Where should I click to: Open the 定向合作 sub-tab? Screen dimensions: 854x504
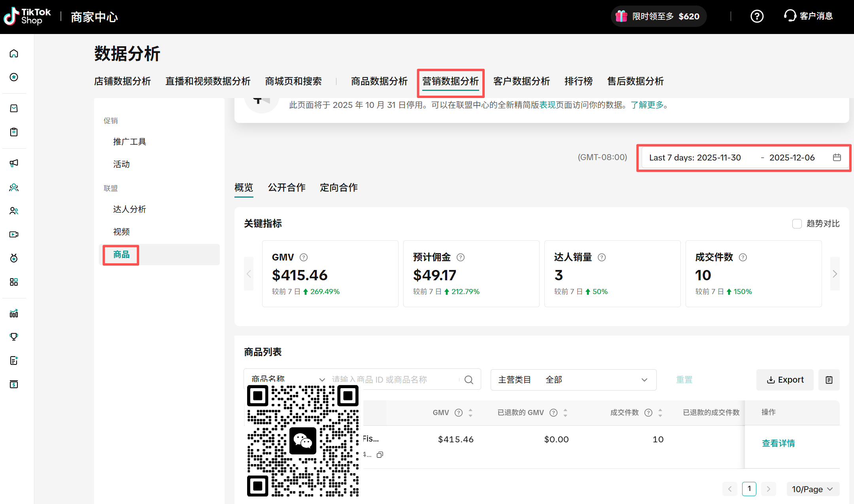click(x=339, y=187)
